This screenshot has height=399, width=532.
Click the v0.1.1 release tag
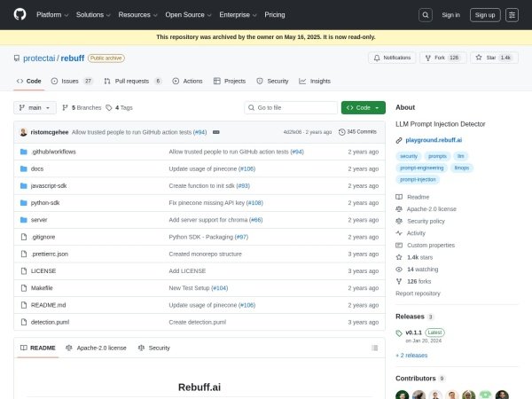(413, 332)
